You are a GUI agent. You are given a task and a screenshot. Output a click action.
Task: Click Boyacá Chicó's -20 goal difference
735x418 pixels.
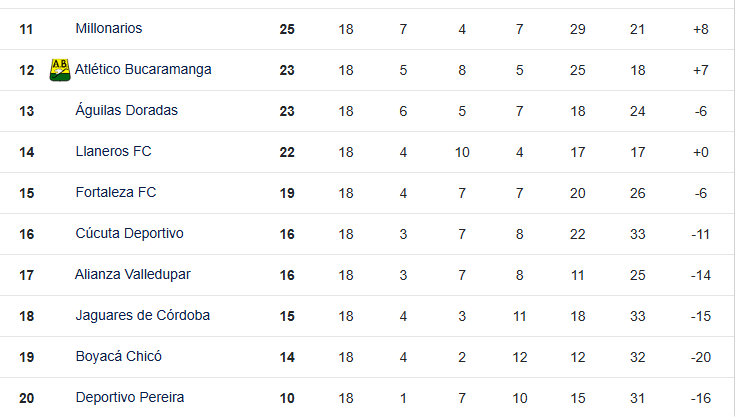pos(700,357)
